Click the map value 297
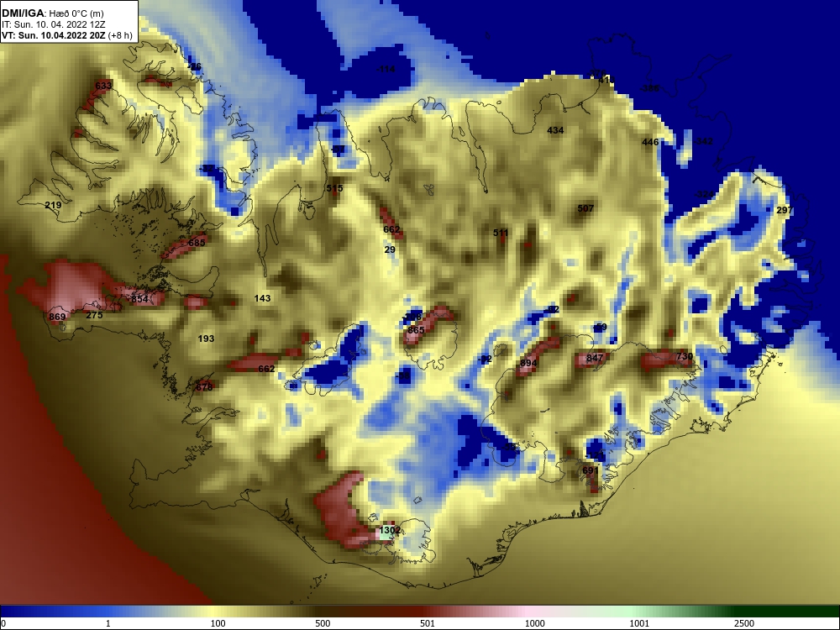This screenshot has height=630, width=840. pyautogui.click(x=785, y=210)
